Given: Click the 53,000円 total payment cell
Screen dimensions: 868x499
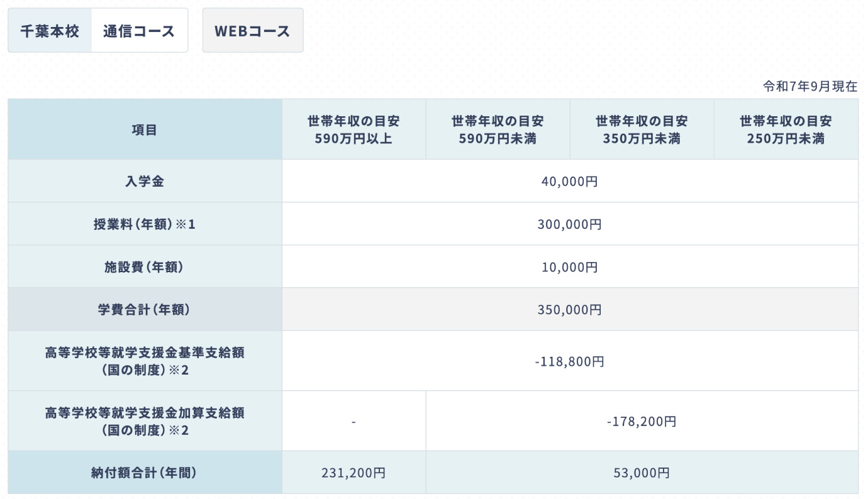Looking at the screenshot, I should pyautogui.click(x=642, y=473).
